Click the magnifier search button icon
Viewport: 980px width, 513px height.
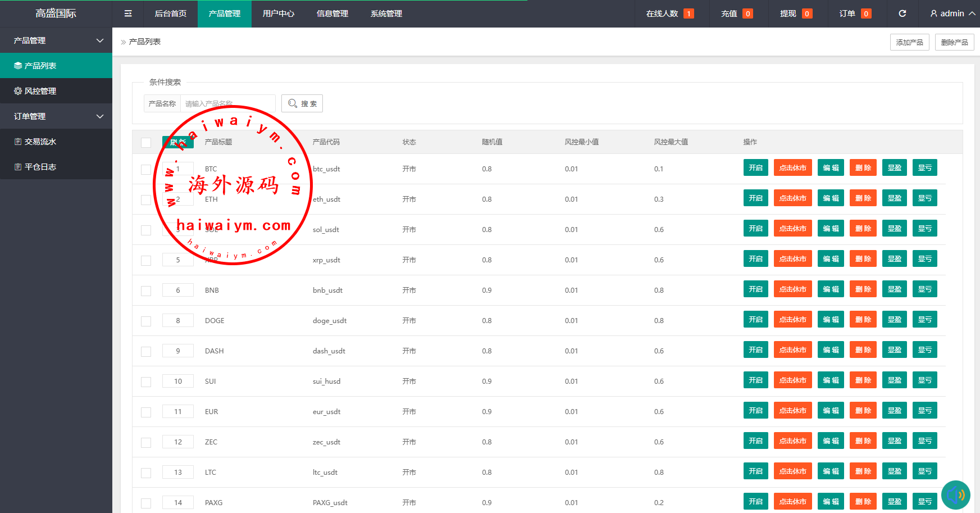[293, 103]
